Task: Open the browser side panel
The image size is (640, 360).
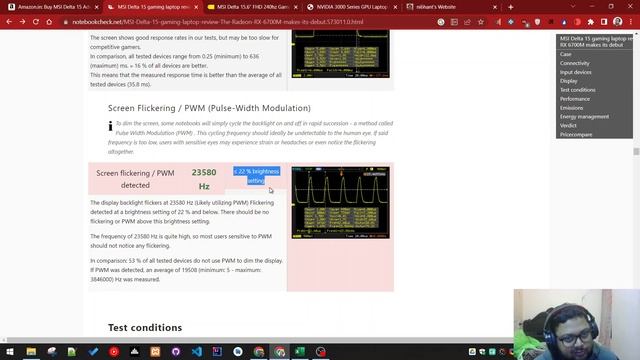Action: (x=604, y=22)
